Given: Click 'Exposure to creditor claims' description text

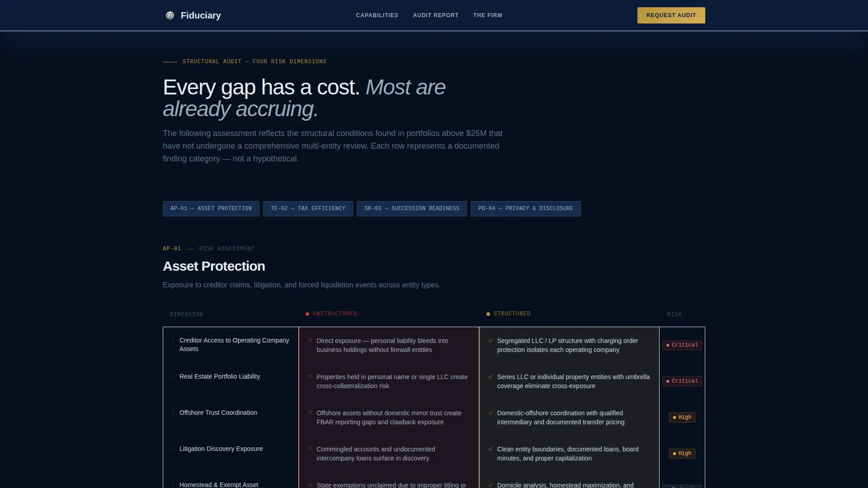Looking at the screenshot, I should pyautogui.click(x=302, y=285).
